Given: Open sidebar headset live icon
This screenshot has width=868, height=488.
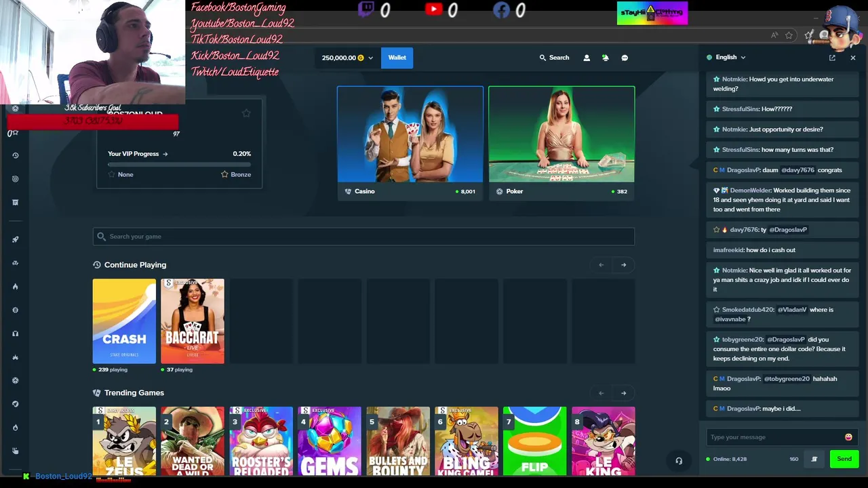Looking at the screenshot, I should (x=15, y=333).
